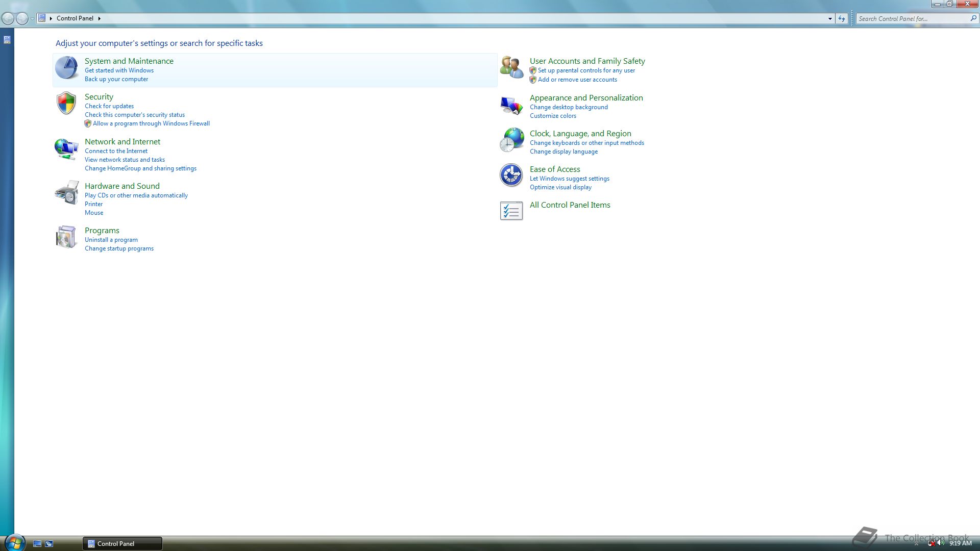Open the Mouse link
980x551 pixels.
(x=94, y=213)
